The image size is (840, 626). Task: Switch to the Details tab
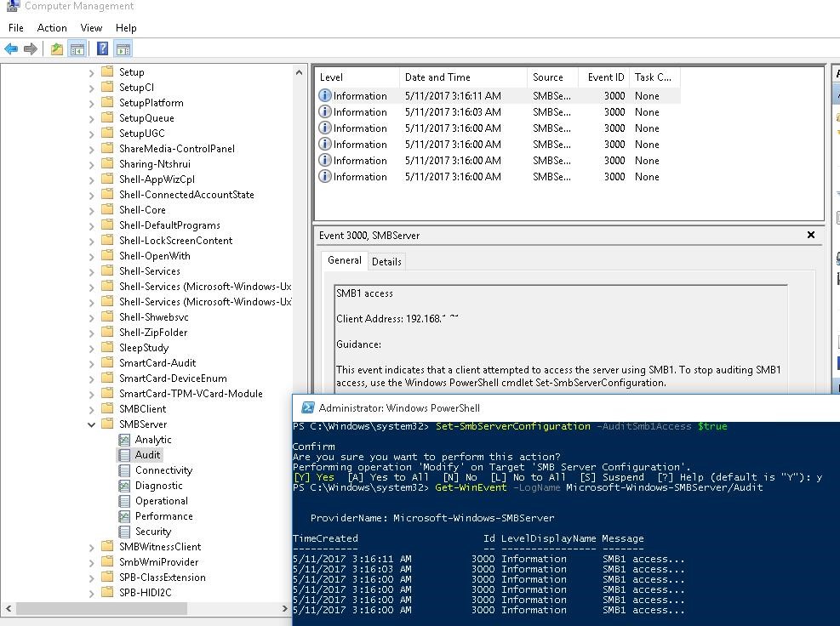(x=386, y=262)
